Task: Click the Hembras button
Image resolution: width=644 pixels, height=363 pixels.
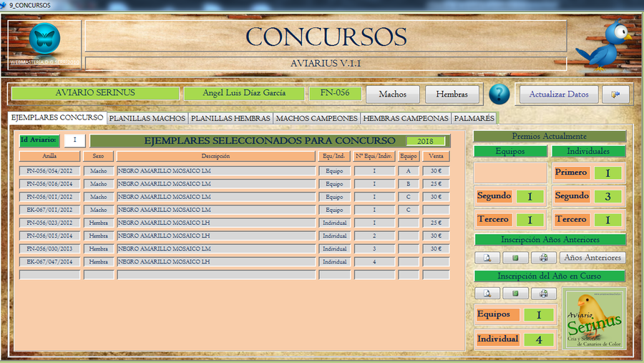Action: [452, 95]
